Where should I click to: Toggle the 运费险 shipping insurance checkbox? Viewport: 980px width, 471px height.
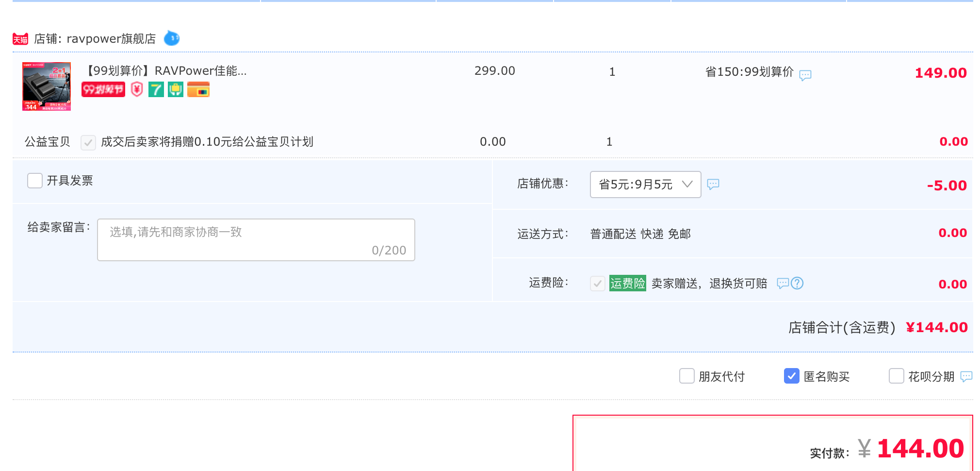click(x=598, y=283)
